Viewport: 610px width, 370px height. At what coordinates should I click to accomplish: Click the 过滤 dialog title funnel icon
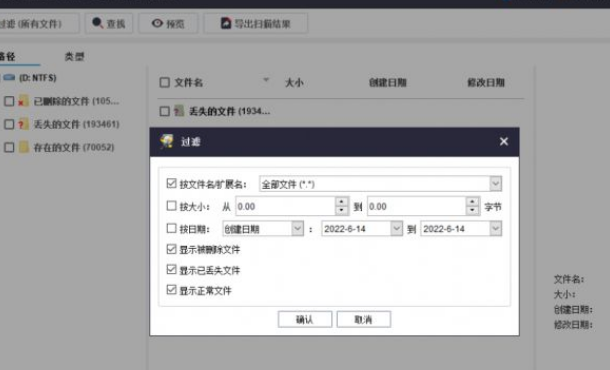click(167, 141)
